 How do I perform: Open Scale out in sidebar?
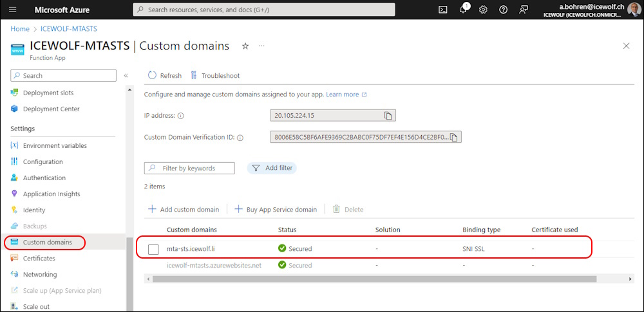pos(36,306)
